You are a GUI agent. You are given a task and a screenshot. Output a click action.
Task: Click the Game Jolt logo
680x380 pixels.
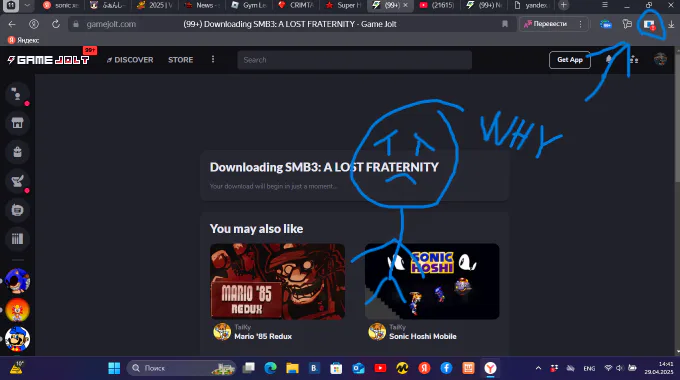click(x=48, y=60)
